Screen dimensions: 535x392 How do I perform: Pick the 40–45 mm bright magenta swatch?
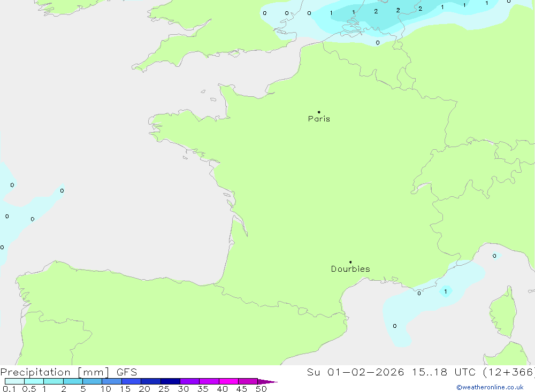pos(228,381)
